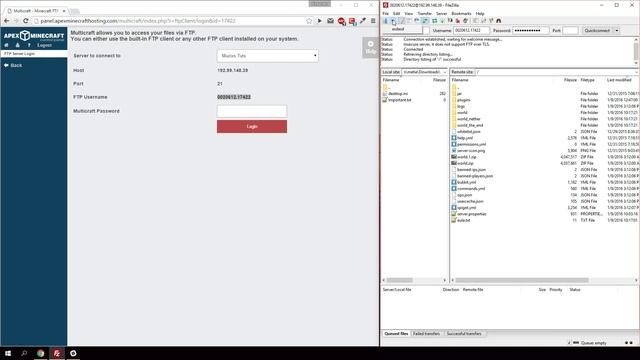Click the home icon in Apex sidebar

(6, 45)
